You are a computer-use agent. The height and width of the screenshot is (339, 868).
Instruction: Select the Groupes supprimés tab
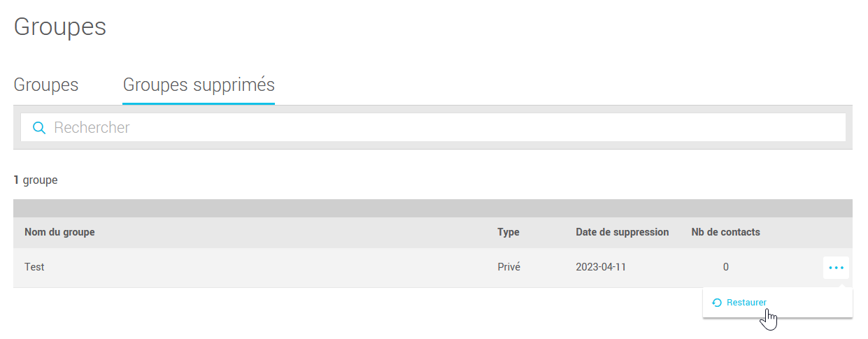pyautogui.click(x=199, y=85)
